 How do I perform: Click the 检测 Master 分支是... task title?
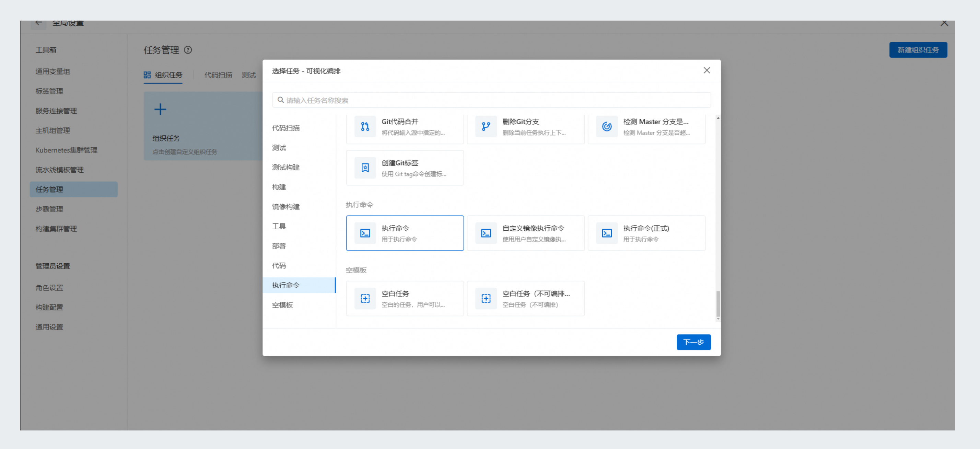[x=655, y=122]
